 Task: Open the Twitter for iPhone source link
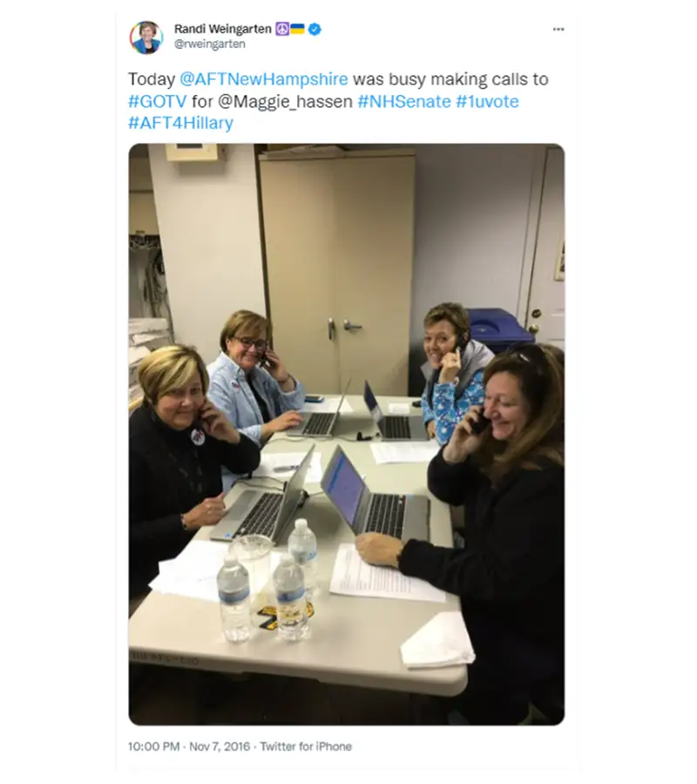[306, 747]
